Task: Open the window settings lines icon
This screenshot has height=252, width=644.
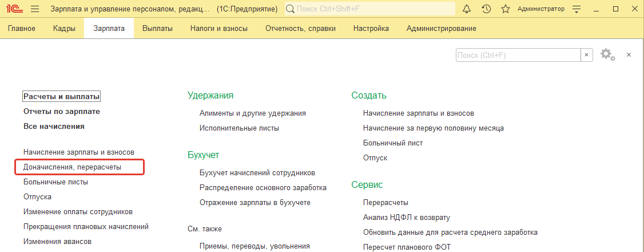Action: (577, 9)
